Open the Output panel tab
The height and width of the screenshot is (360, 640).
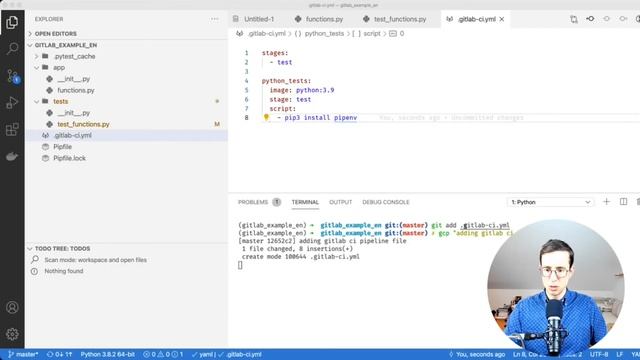[x=340, y=202]
